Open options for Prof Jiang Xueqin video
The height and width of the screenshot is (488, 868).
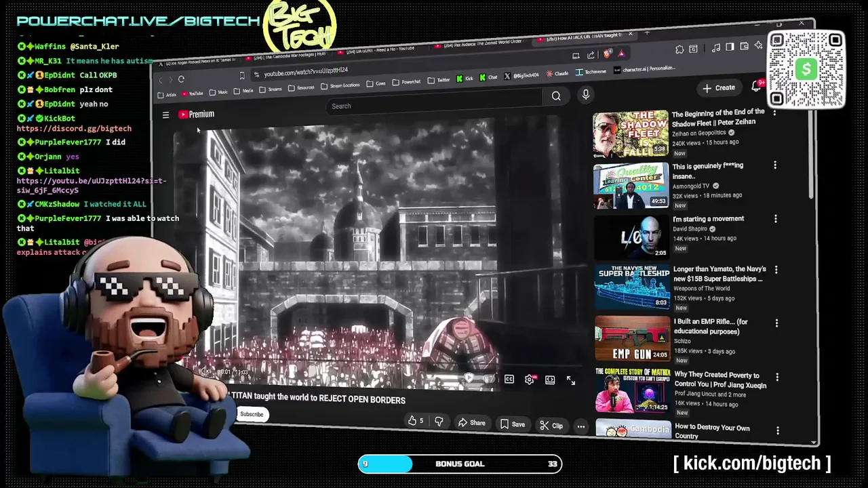coord(777,377)
